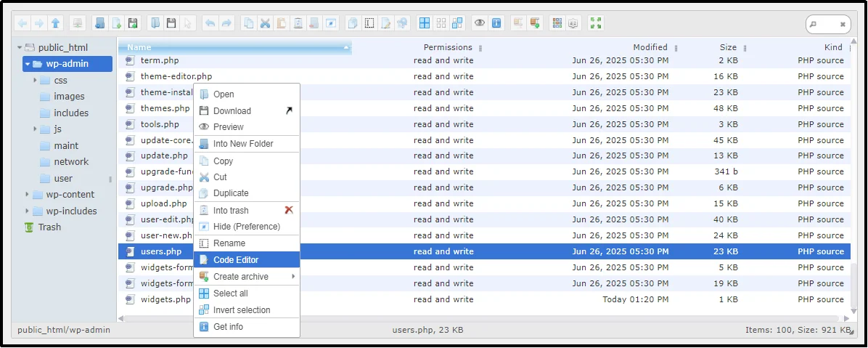Viewport: 868px width, 348px height.
Task: Click the toolbar Create archive icon
Action: (x=534, y=23)
